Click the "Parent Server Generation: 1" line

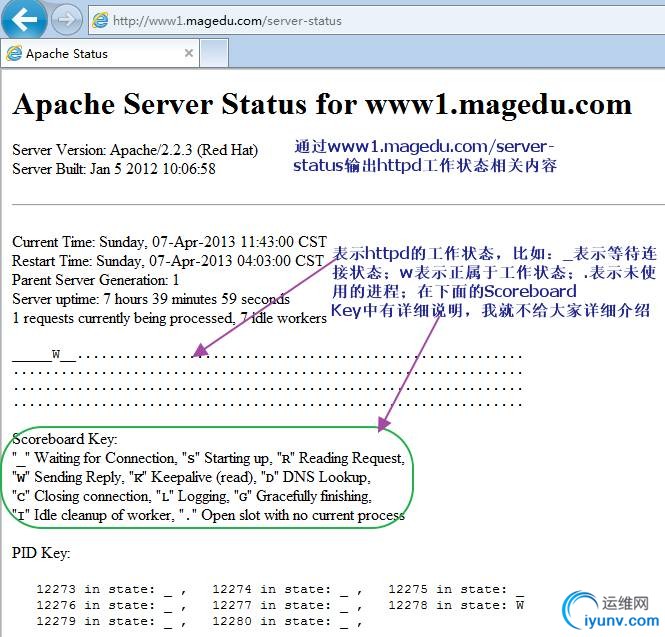[x=95, y=280]
